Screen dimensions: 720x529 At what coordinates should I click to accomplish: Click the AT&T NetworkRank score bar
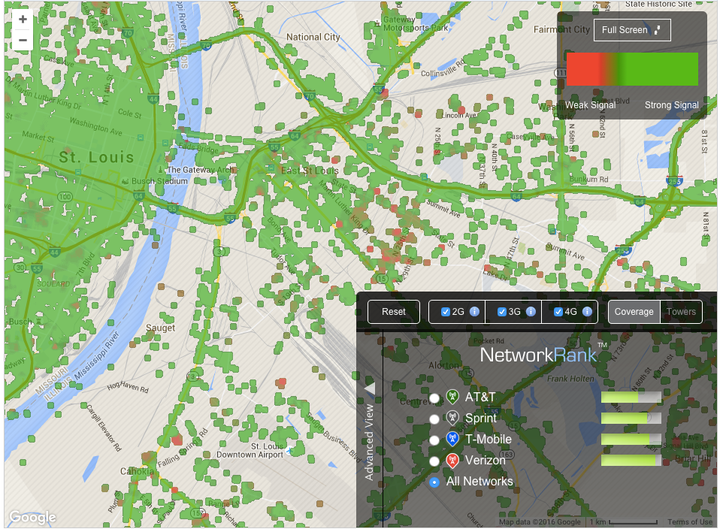click(631, 398)
